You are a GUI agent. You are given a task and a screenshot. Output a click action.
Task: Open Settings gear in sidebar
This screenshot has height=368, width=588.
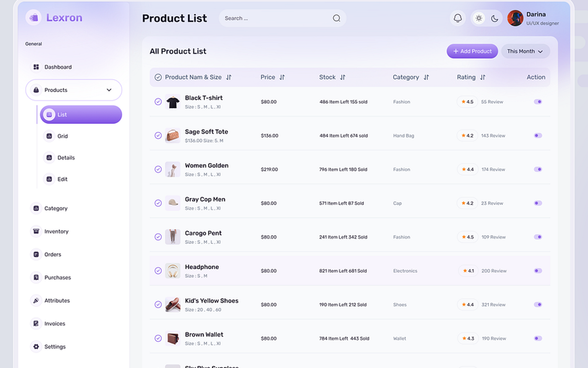pyautogui.click(x=36, y=347)
